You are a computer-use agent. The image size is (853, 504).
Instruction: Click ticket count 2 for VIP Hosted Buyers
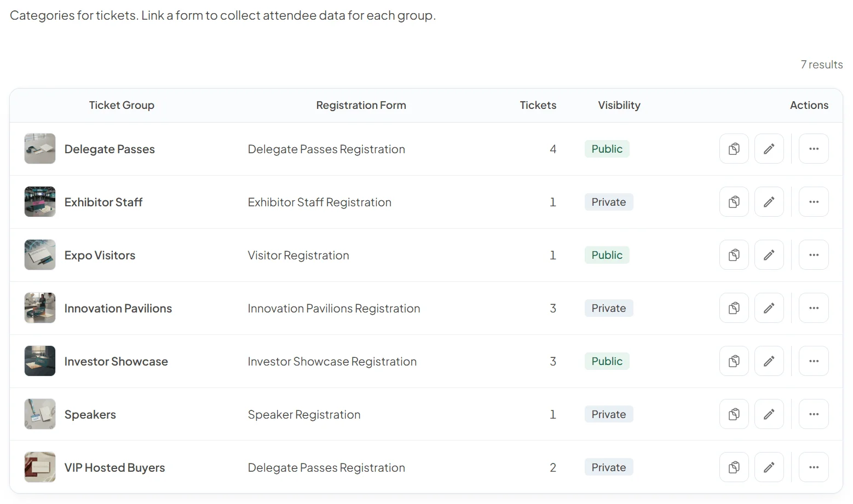click(553, 468)
